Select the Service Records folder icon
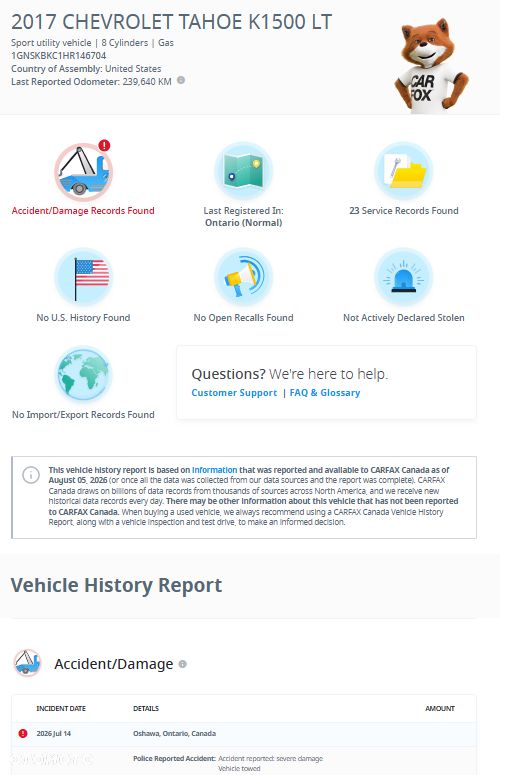 403,171
